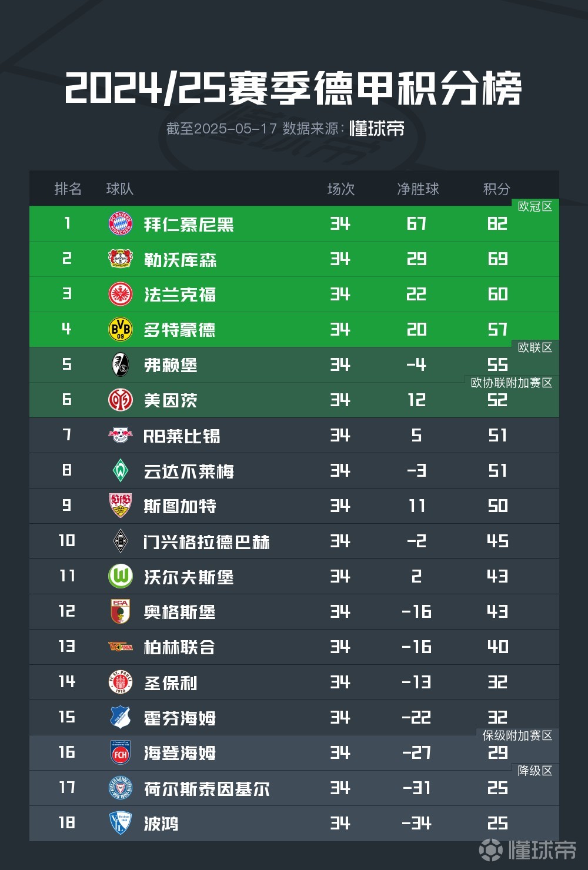Click the 懂球帝 watermark logo at bottom
The height and width of the screenshot is (870, 588).
pos(527,849)
